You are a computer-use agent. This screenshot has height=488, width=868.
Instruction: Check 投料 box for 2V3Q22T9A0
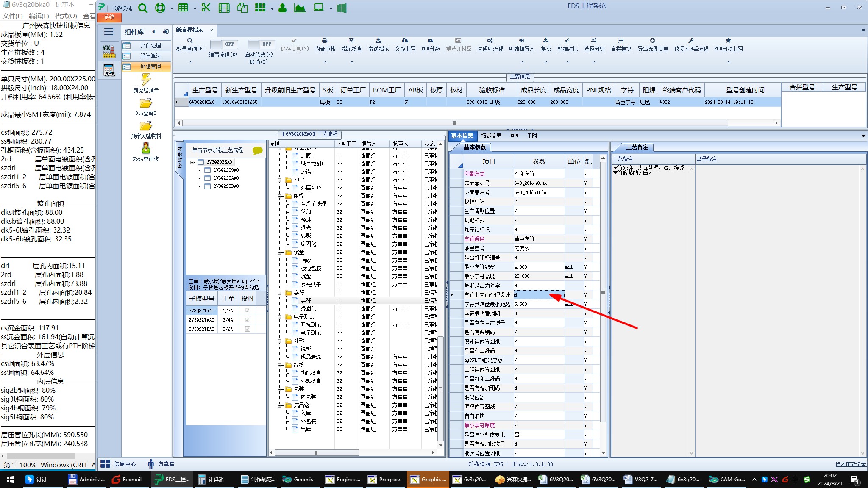(247, 311)
